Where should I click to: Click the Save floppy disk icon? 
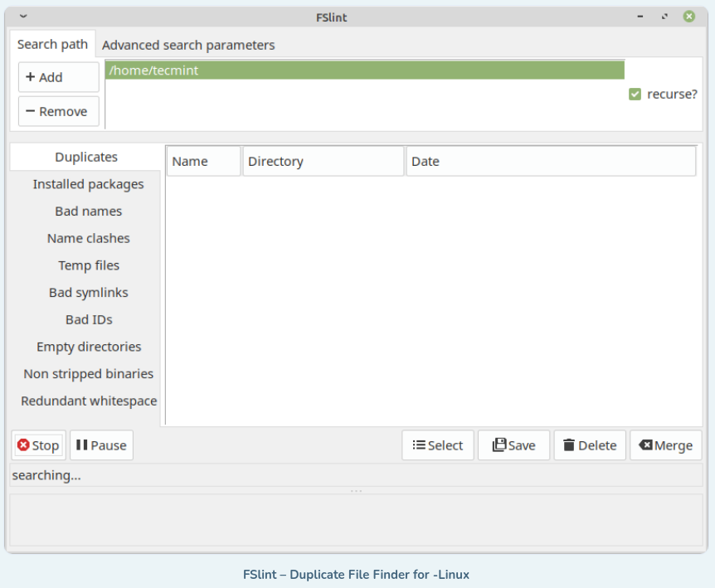coord(499,445)
